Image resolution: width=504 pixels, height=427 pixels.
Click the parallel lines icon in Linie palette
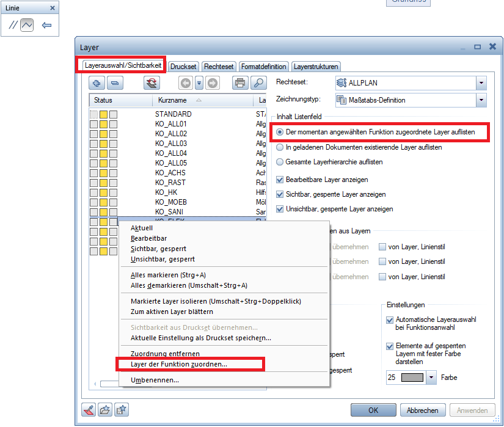[13, 26]
